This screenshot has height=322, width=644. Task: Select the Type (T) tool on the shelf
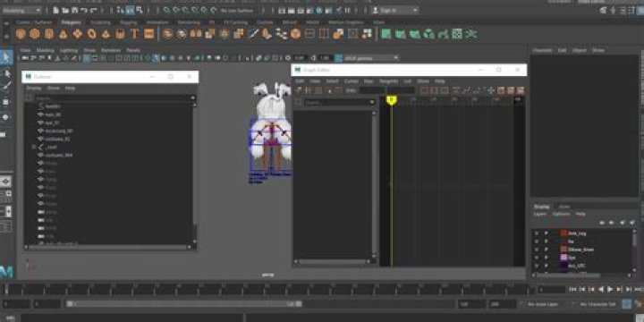134,34
